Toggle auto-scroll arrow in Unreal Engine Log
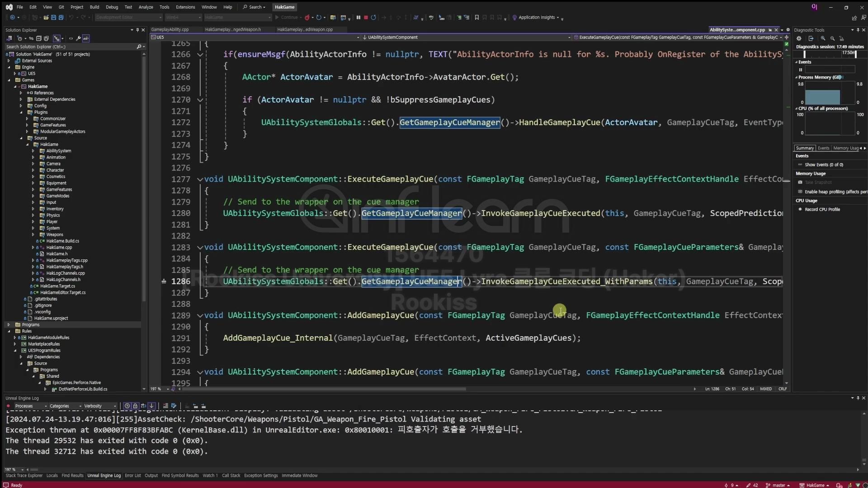 tap(151, 406)
